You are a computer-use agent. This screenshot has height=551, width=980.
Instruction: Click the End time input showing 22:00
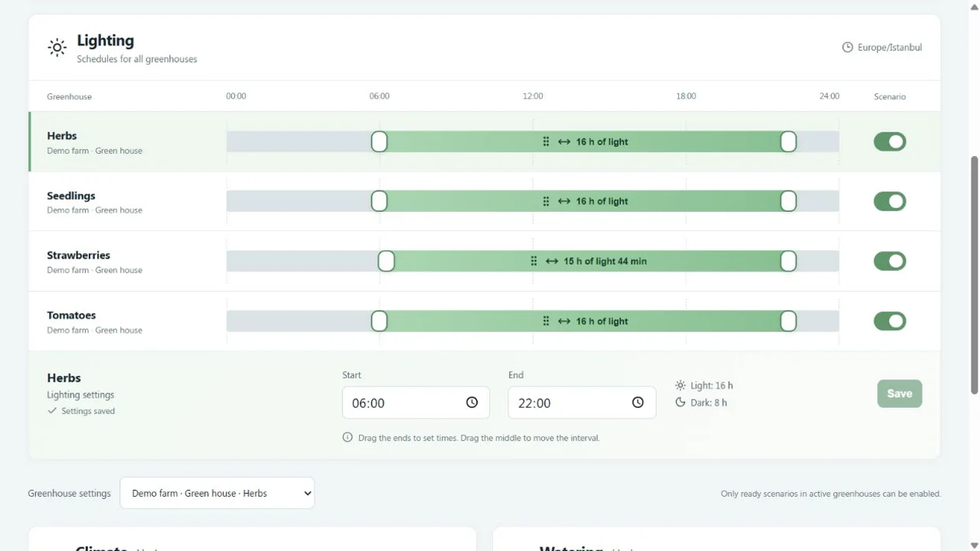point(582,403)
